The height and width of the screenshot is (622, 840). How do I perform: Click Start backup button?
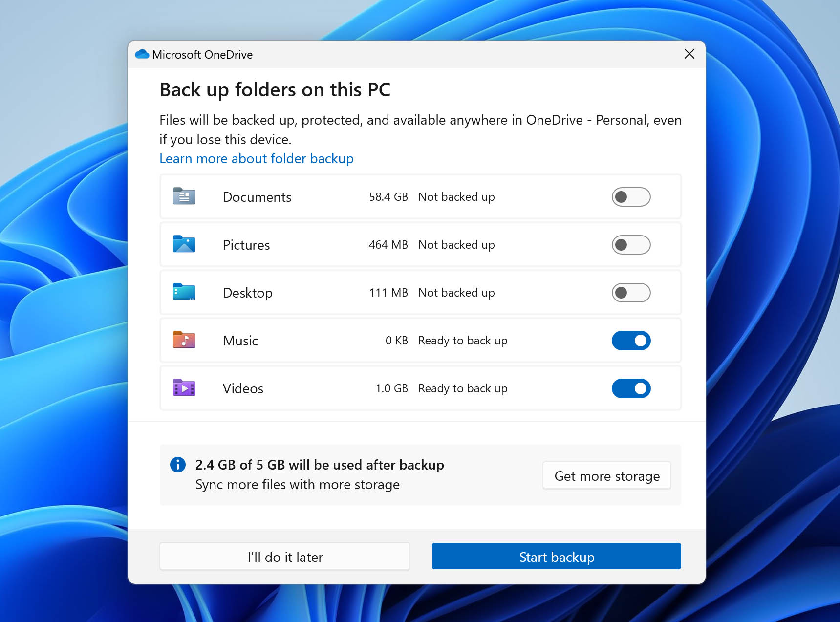[557, 557]
